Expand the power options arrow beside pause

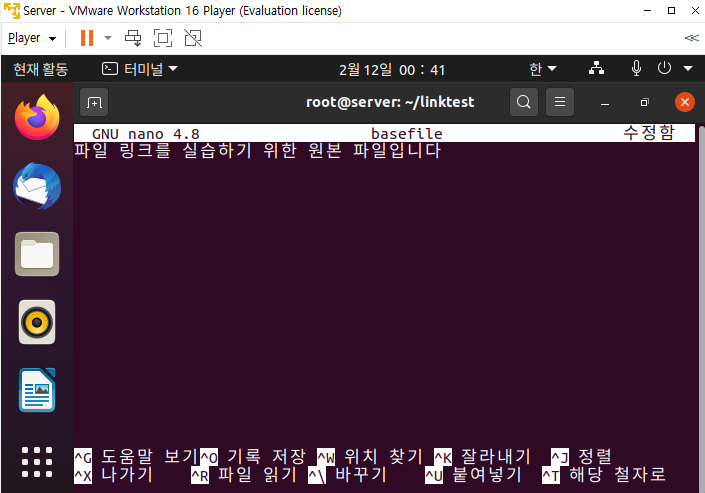[108, 38]
